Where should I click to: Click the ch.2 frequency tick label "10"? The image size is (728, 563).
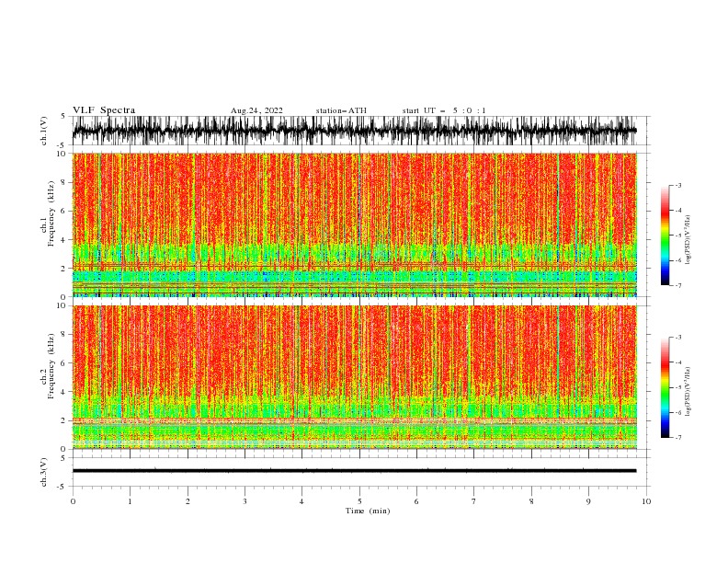(63, 305)
